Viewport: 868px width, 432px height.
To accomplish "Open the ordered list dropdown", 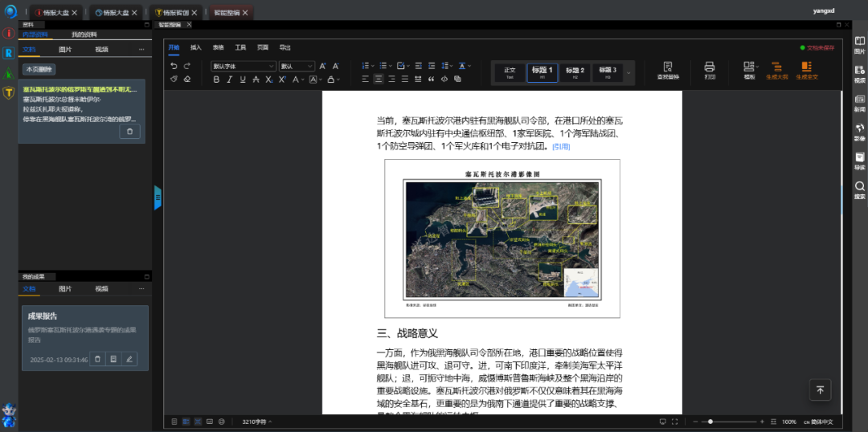I will click(x=373, y=66).
